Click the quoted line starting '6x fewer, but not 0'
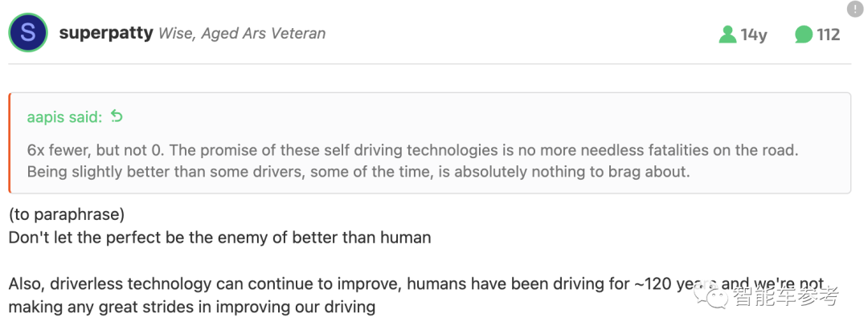868x334 pixels. click(x=412, y=150)
